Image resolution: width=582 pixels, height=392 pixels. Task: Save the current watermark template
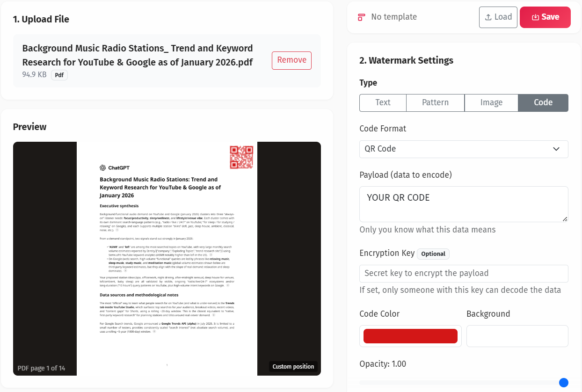(x=545, y=17)
